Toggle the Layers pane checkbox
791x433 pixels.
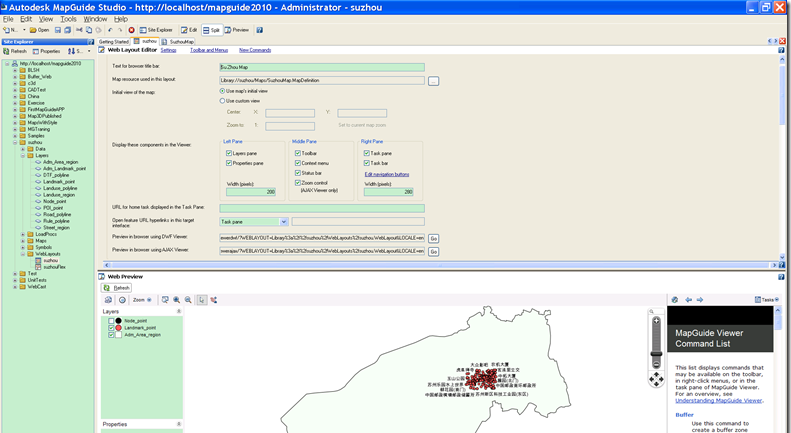[x=229, y=153]
